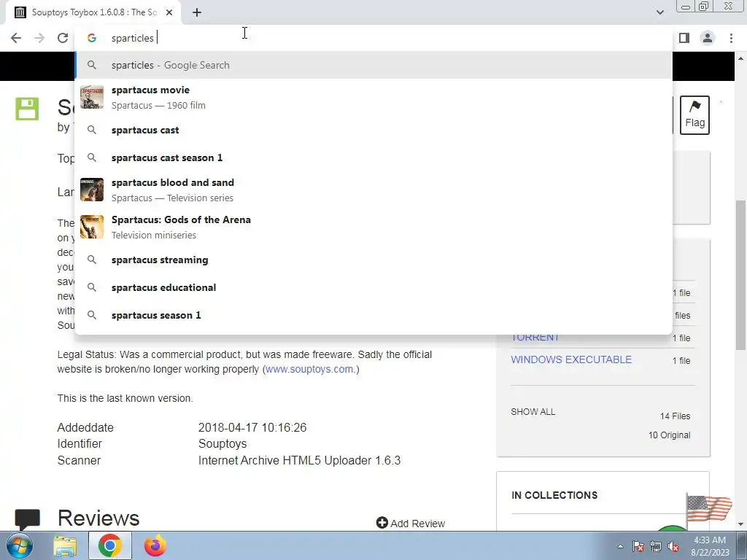
Task: Select 'sparticles - Google Search' suggestion
Action: [x=373, y=65]
